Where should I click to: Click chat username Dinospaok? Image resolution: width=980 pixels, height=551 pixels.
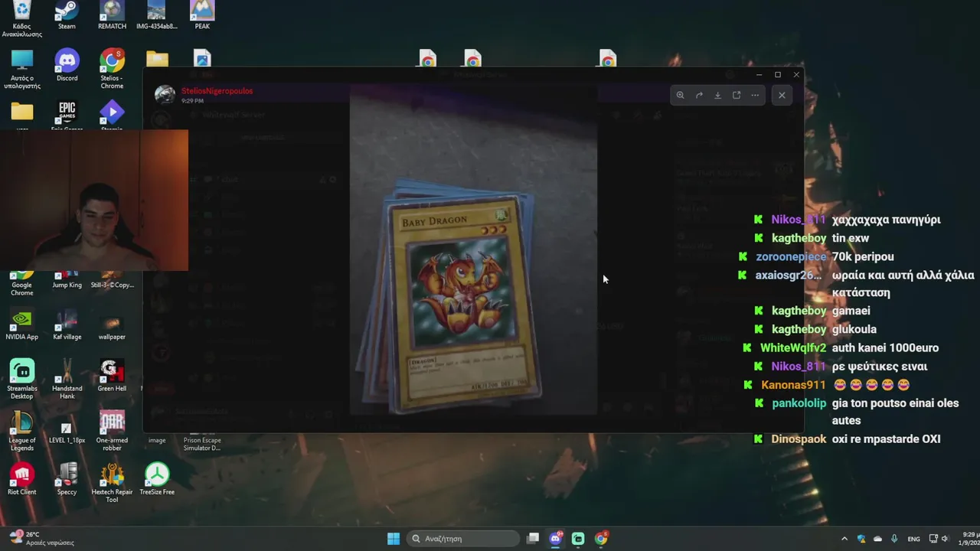[x=799, y=439]
